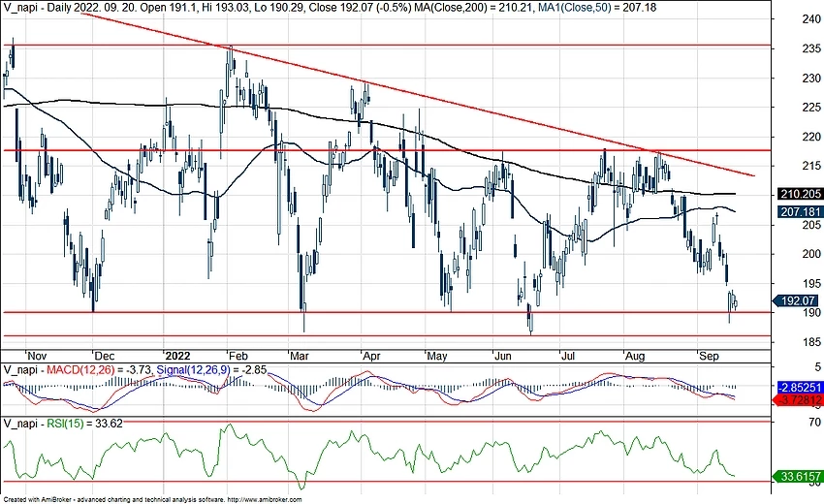The image size is (824, 504).
Task: Click the 190 price axis label
Action: click(x=811, y=312)
